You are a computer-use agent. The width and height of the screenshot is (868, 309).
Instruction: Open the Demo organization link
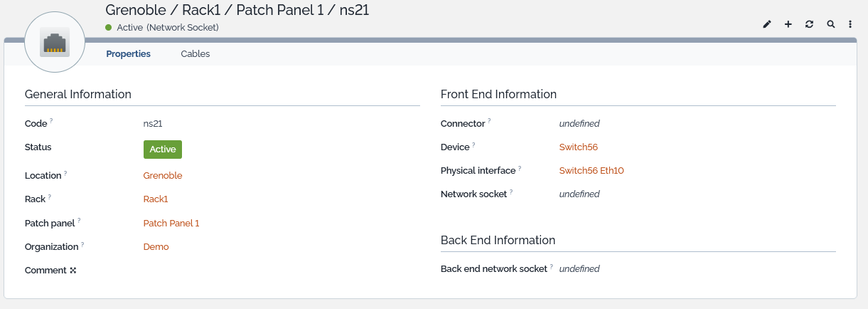pyautogui.click(x=156, y=247)
